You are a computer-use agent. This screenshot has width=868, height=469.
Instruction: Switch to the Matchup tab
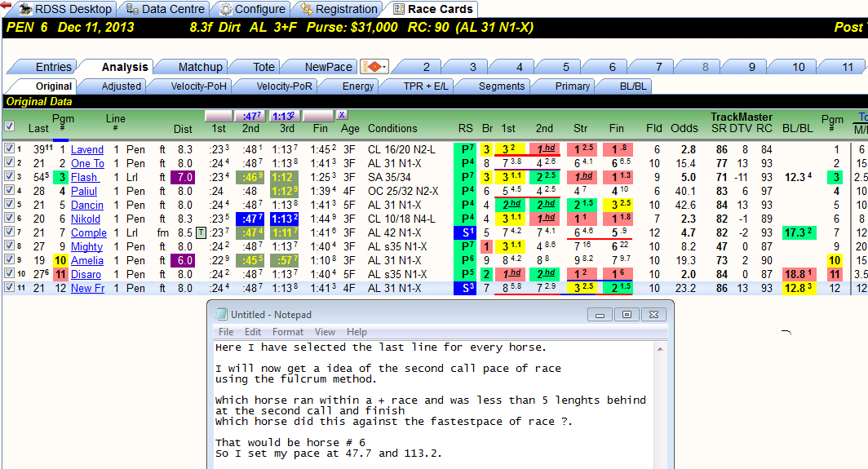tap(200, 67)
